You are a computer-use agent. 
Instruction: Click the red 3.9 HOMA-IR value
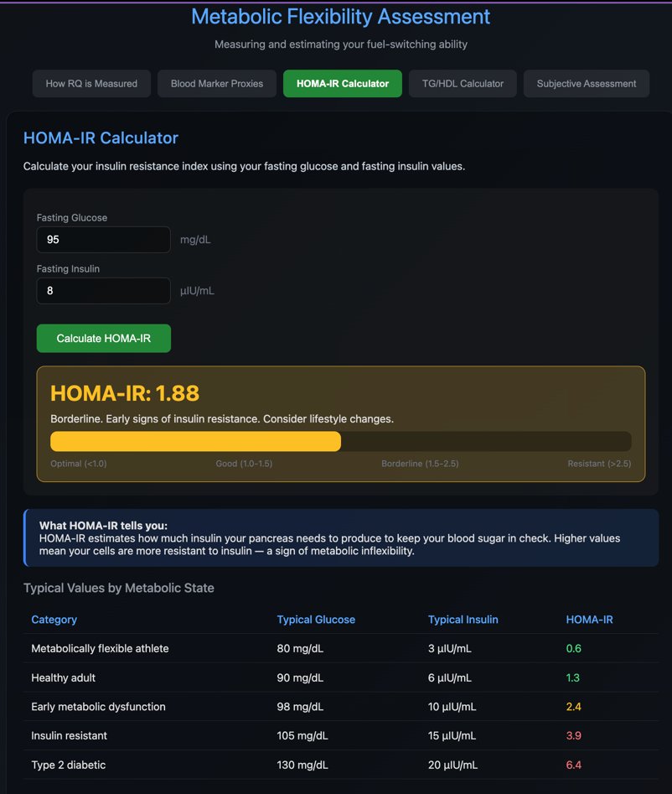[573, 735]
